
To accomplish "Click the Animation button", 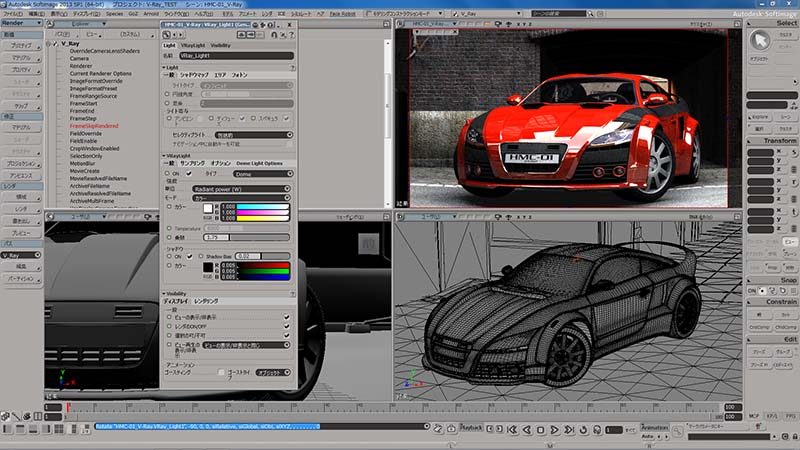I will click(x=654, y=428).
